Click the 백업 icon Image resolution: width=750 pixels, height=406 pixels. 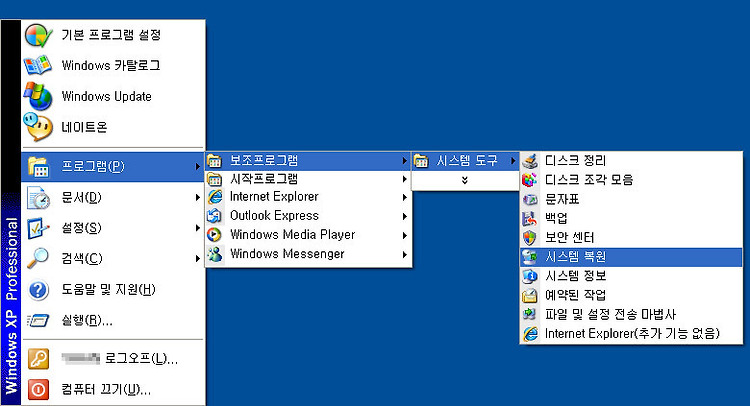pos(530,218)
